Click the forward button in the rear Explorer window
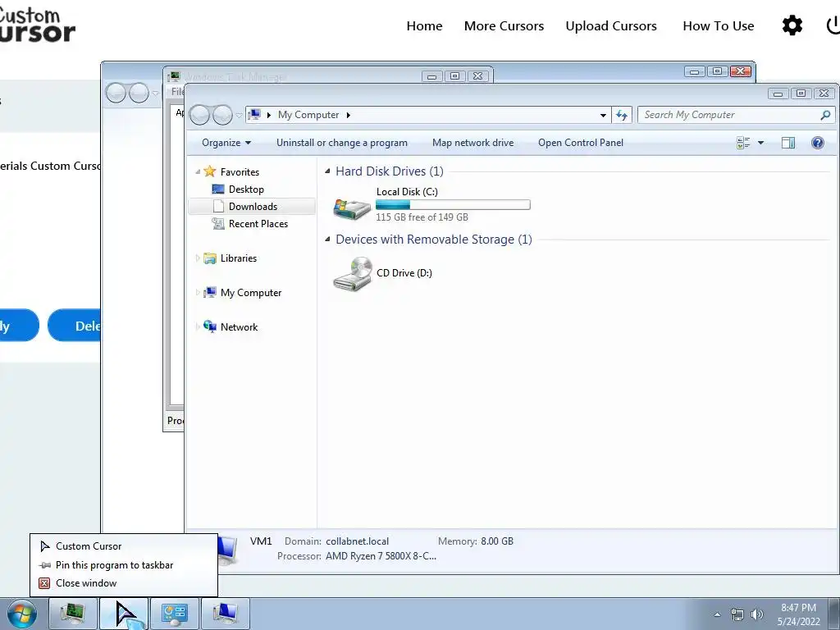840x630 pixels. tap(139, 94)
